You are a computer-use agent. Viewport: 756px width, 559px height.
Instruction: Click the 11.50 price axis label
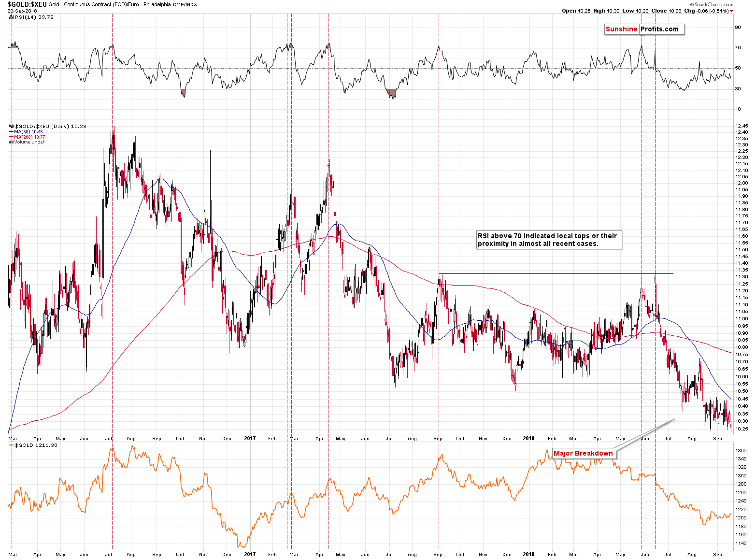(x=741, y=250)
